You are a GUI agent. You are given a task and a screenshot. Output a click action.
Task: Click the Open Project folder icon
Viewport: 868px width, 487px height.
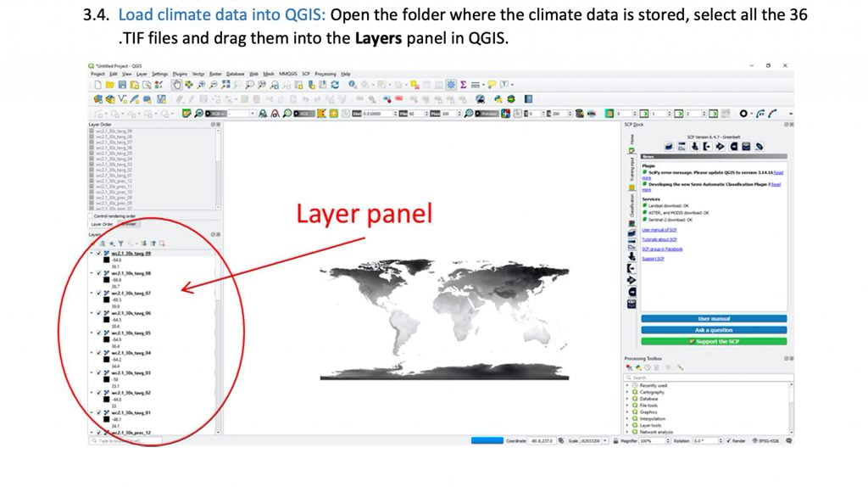coord(109,85)
